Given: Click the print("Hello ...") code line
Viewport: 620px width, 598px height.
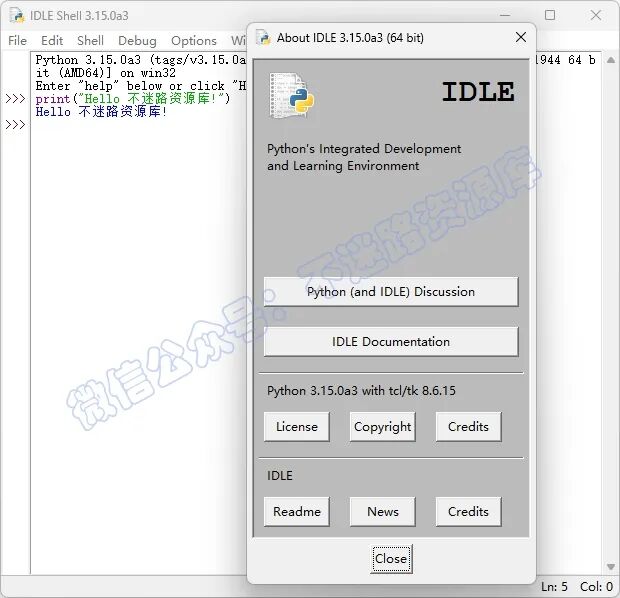Looking at the screenshot, I should coord(132,98).
